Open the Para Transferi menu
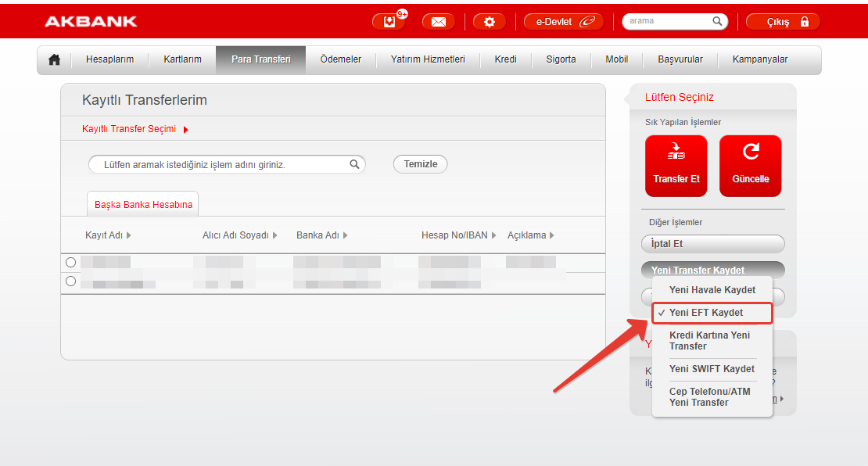 [260, 59]
